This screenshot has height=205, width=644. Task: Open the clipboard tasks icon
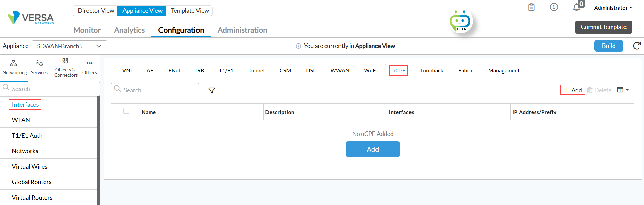pyautogui.click(x=531, y=7)
